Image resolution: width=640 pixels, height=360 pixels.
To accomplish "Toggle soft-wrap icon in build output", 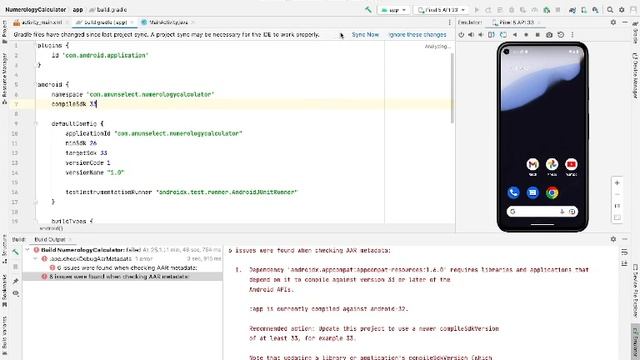I will coord(624,252).
